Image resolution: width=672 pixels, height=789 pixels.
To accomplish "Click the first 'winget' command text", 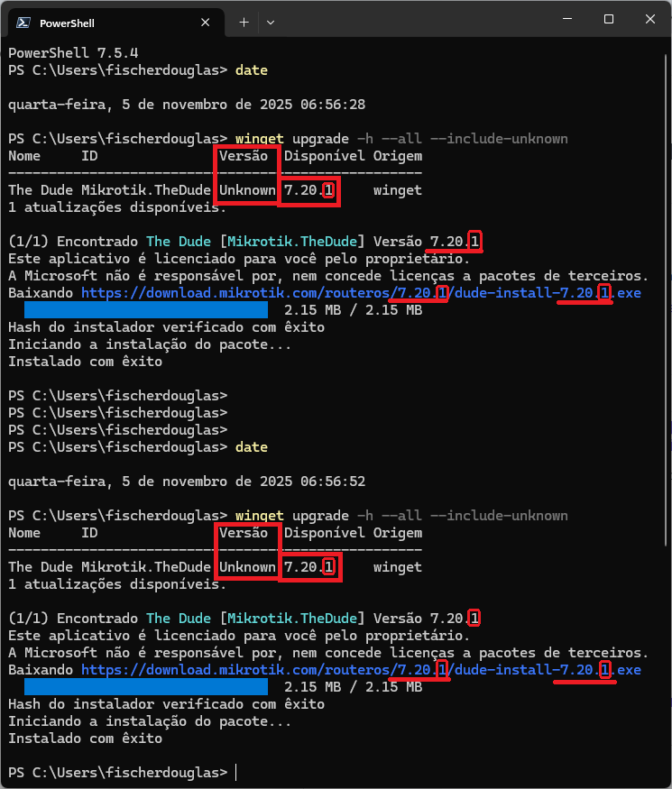I will point(259,139).
